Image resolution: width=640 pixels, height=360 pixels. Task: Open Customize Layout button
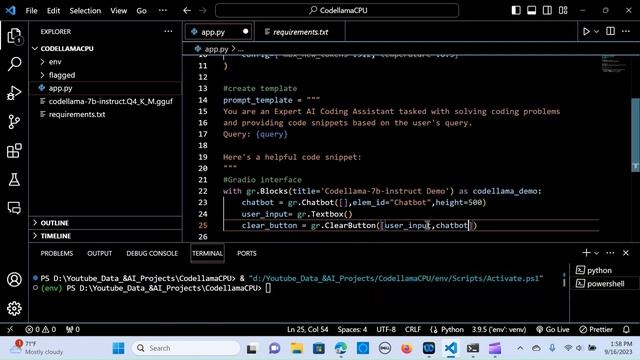click(563, 10)
